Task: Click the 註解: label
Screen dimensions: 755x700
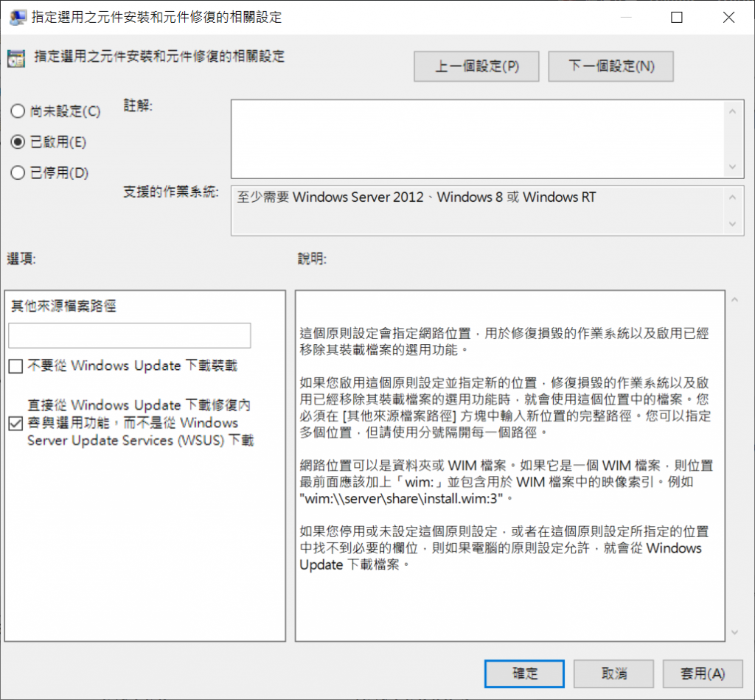Action: pos(138,105)
